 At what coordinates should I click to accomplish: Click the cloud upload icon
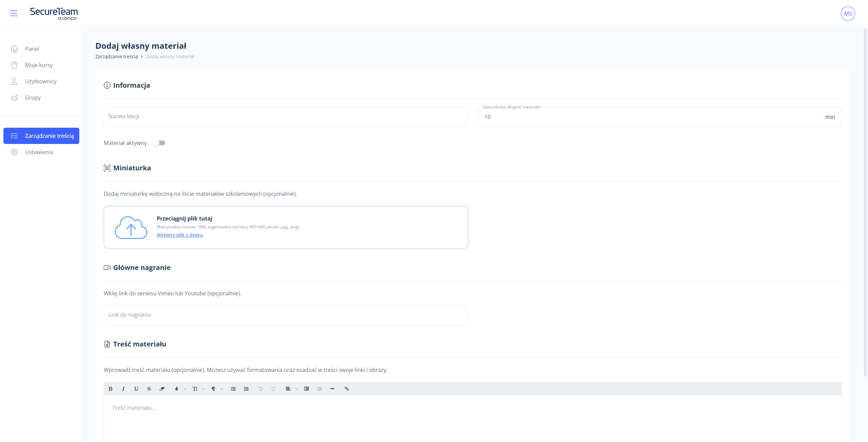[131, 228]
